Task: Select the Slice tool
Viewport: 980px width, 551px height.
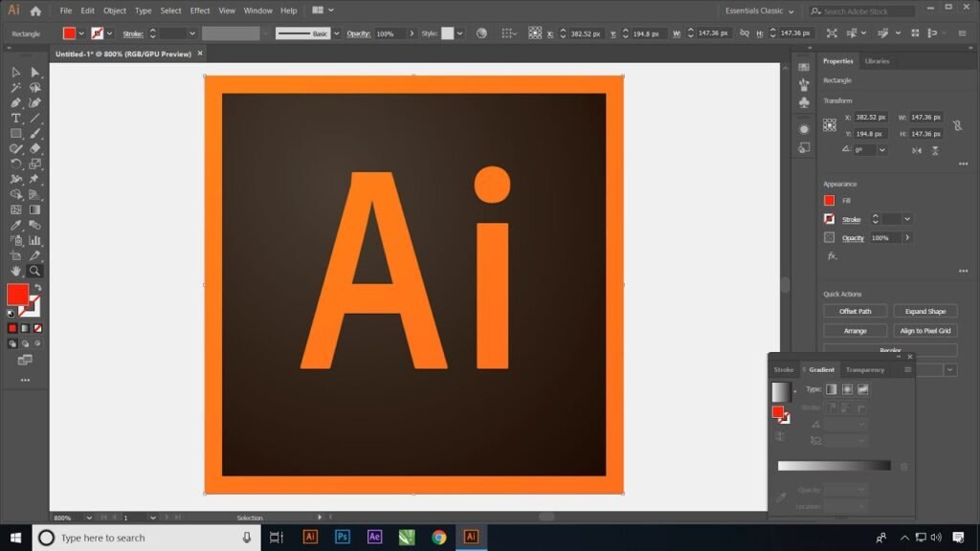Action: (35, 255)
